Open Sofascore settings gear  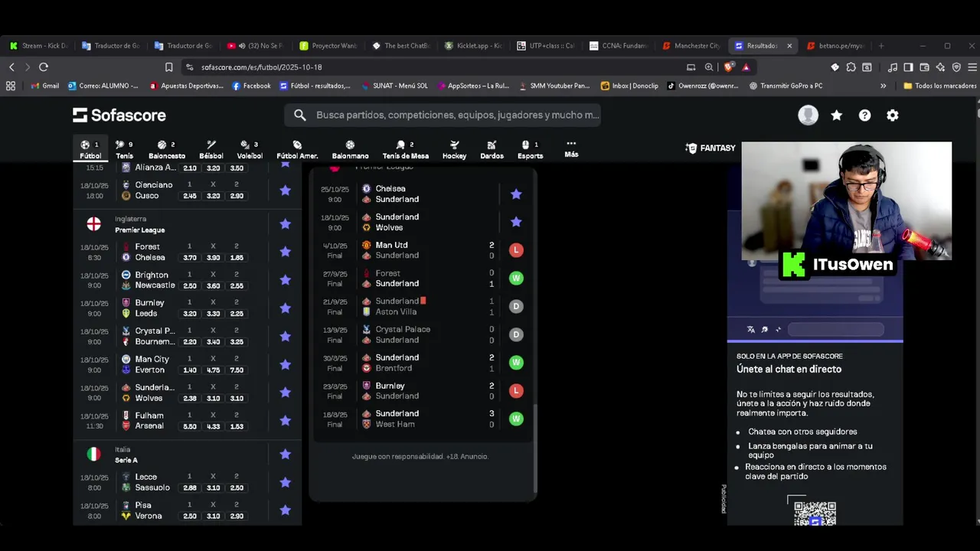click(x=893, y=115)
